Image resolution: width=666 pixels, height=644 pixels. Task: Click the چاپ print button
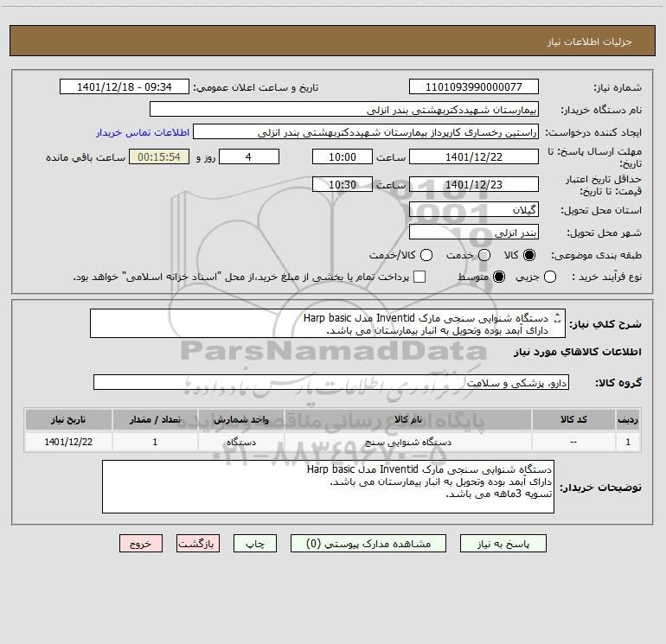255,544
